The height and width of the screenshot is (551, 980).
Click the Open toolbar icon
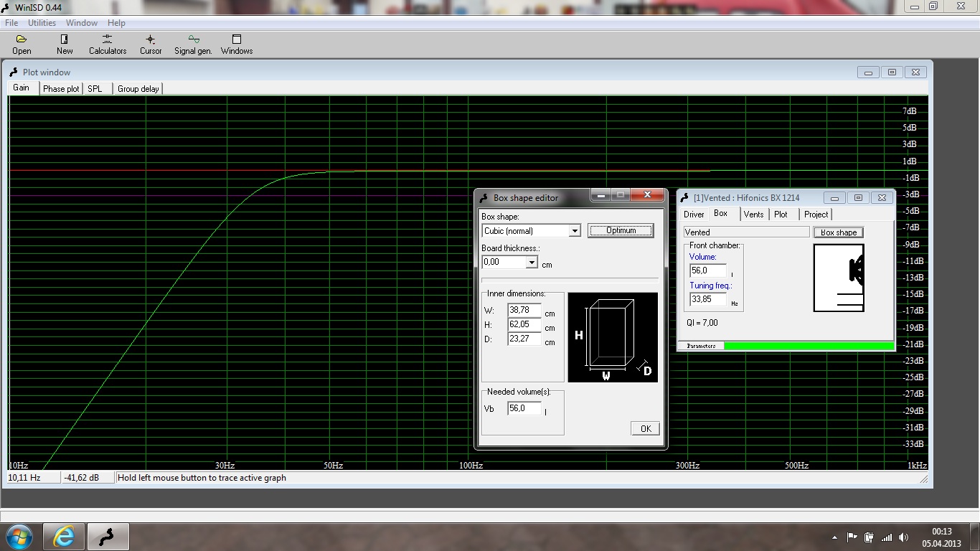[x=22, y=44]
